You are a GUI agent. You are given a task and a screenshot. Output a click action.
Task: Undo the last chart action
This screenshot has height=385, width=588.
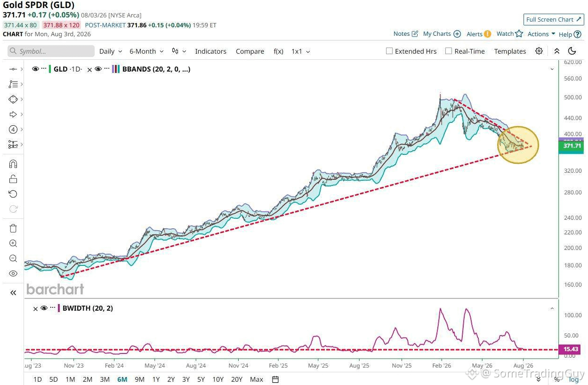pyautogui.click(x=13, y=194)
